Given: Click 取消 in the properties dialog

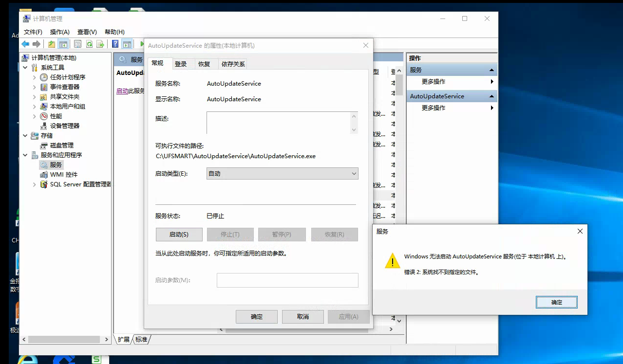Looking at the screenshot, I should coord(303,316).
